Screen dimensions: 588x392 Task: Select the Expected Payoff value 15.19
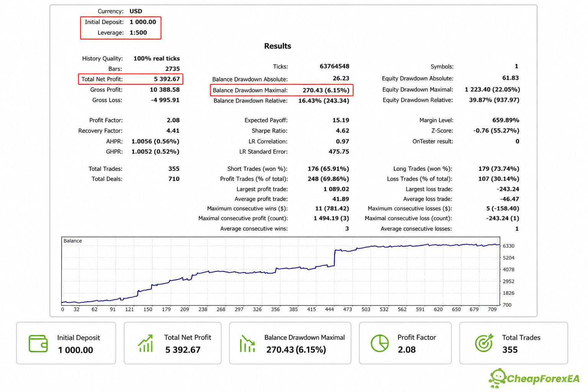[341, 120]
